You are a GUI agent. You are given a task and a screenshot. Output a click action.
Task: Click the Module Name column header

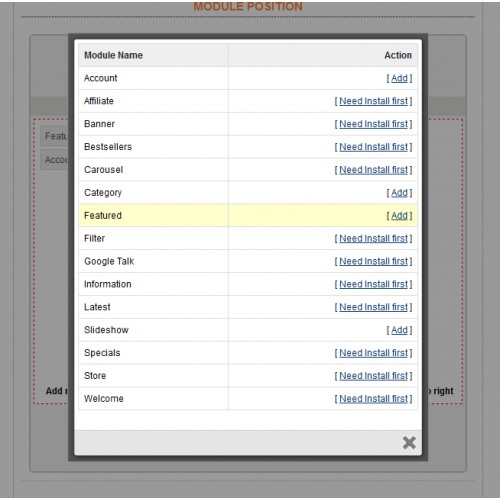tap(113, 55)
